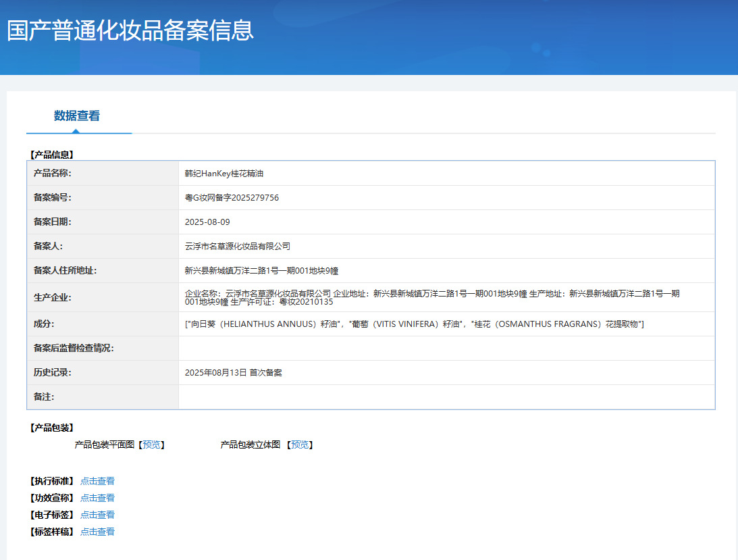Click the 【标签样稿】 label
Image resolution: width=738 pixels, height=560 pixels.
52,532
